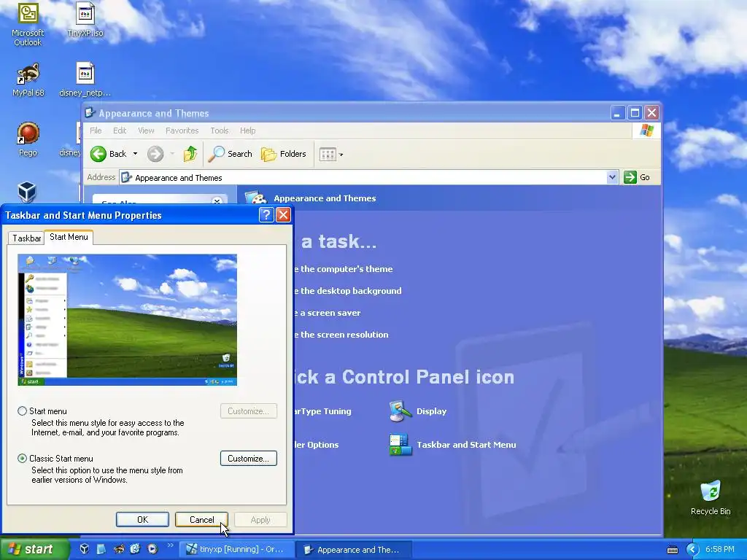Close the Taskbar and Start Menu Properties dialog
The height and width of the screenshot is (560, 747).
[284, 215]
